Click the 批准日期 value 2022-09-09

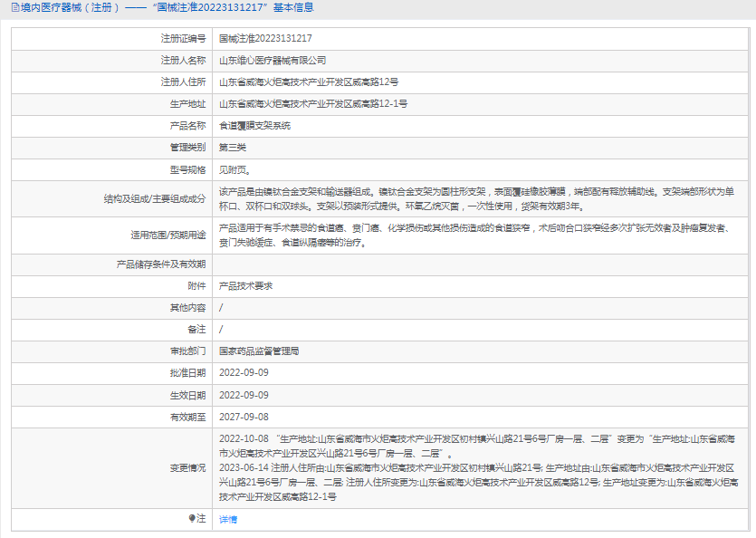[x=244, y=373]
